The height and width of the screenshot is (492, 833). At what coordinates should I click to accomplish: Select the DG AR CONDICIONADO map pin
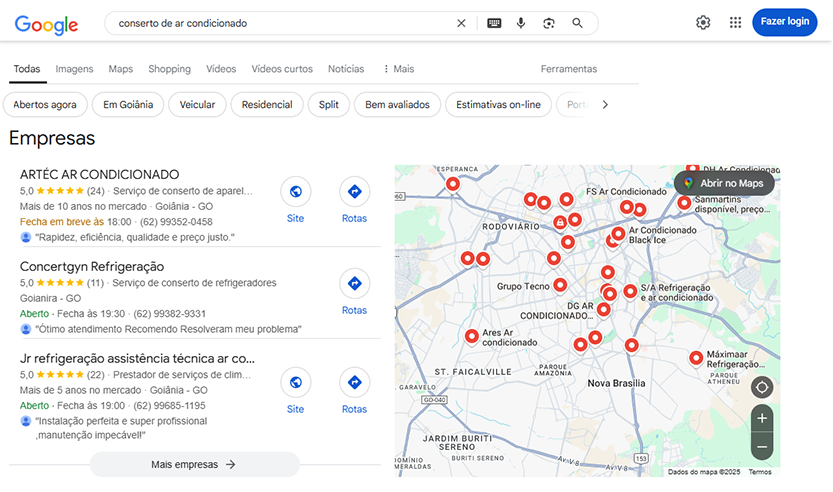604,309
